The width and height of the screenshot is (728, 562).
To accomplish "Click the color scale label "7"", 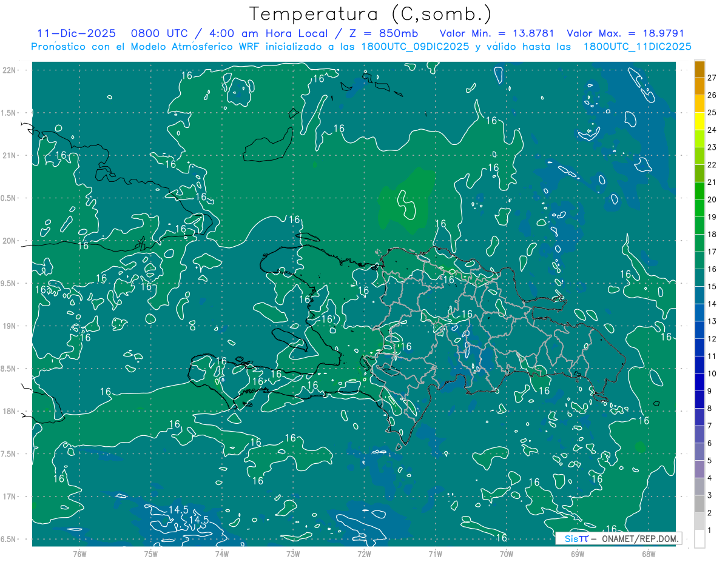I will (x=710, y=426).
